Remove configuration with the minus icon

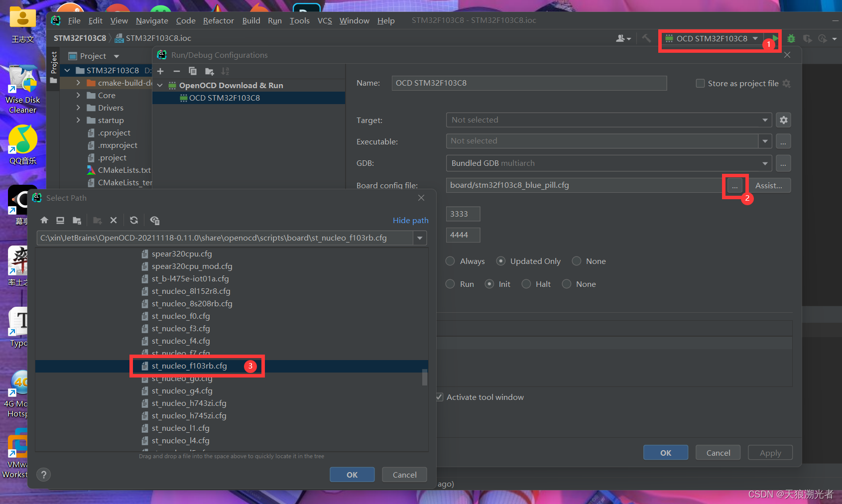point(176,71)
